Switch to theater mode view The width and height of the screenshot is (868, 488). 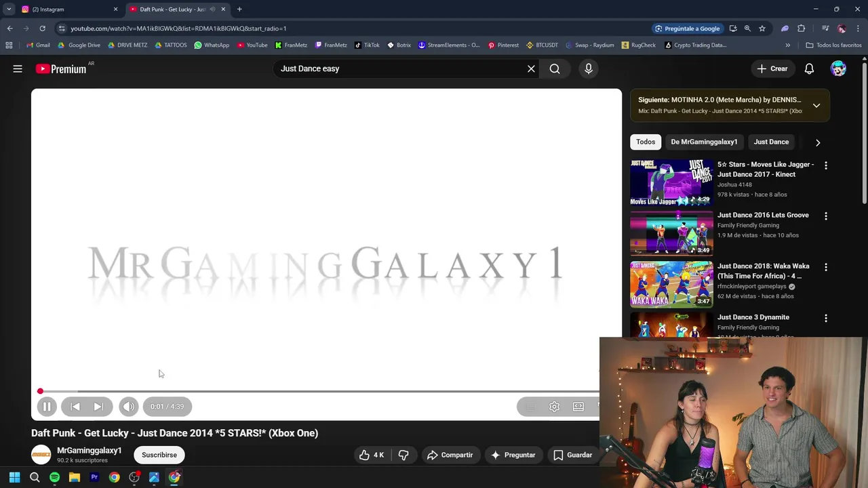pos(578,407)
